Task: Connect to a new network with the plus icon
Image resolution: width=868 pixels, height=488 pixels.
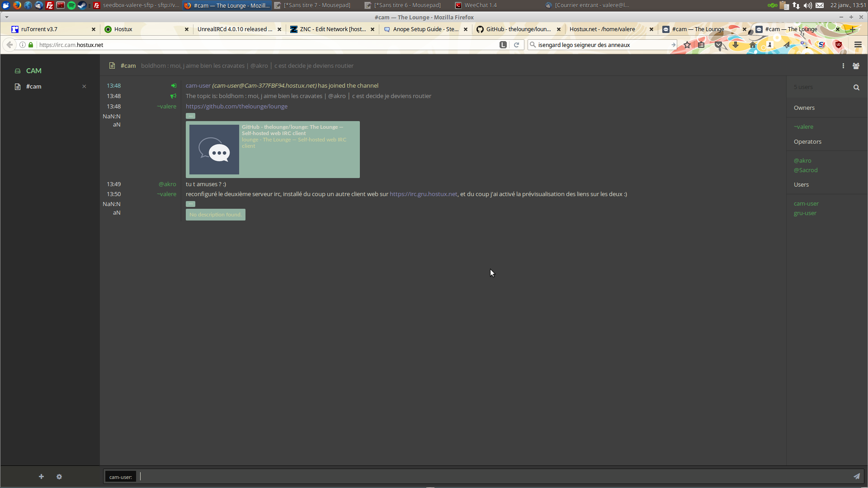Action: pyautogui.click(x=41, y=477)
